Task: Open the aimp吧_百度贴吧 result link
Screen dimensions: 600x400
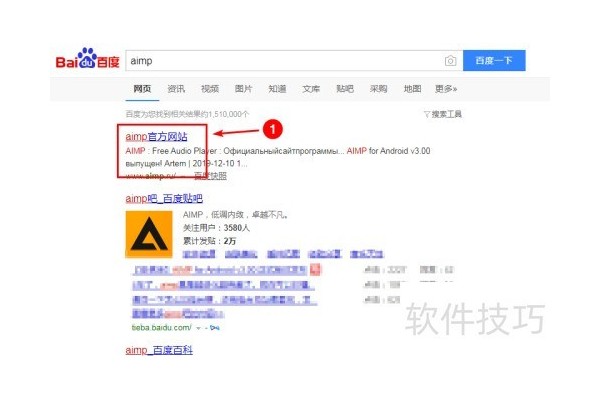Action: (x=164, y=199)
